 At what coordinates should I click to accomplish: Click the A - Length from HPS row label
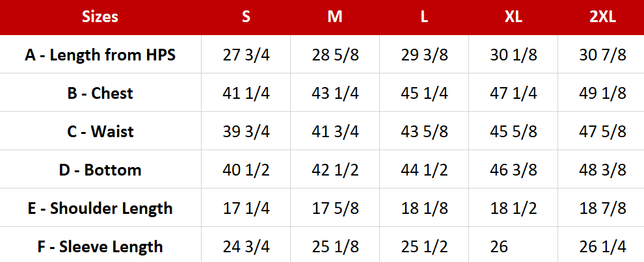(x=100, y=55)
